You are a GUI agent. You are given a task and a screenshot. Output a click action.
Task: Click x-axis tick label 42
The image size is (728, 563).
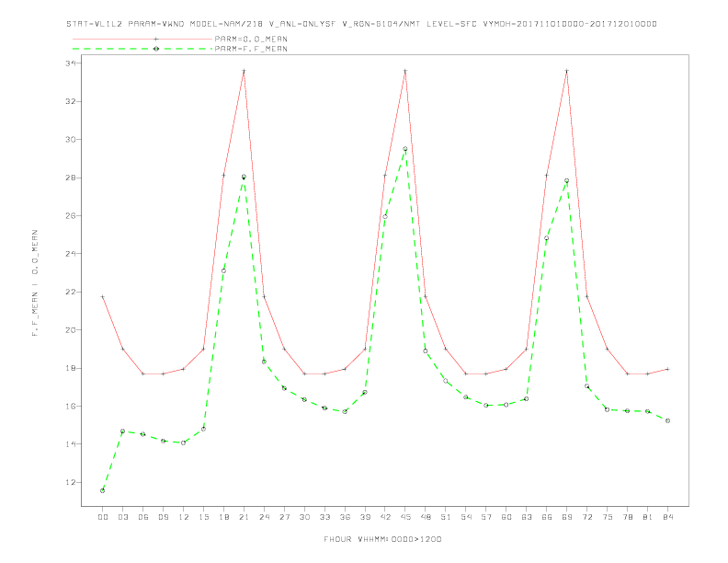(x=385, y=517)
